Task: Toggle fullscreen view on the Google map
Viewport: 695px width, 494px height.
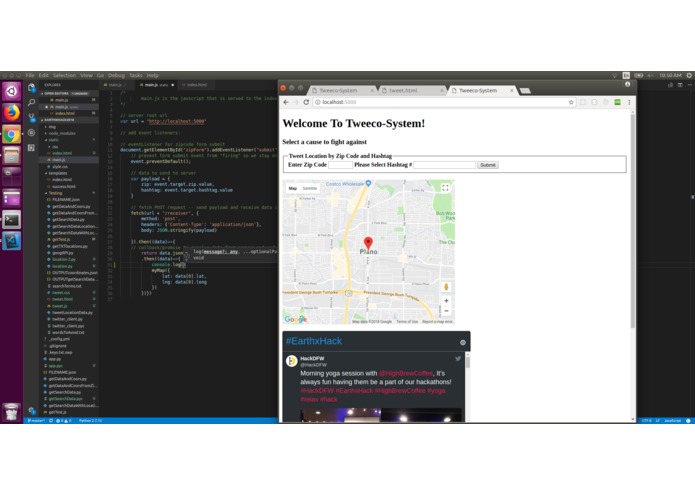Action: pyautogui.click(x=445, y=188)
